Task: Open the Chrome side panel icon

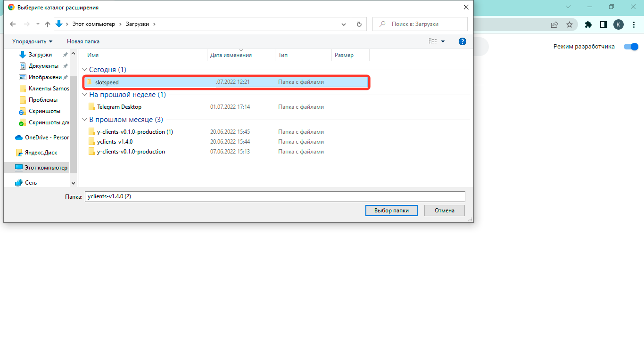Action: click(603, 24)
